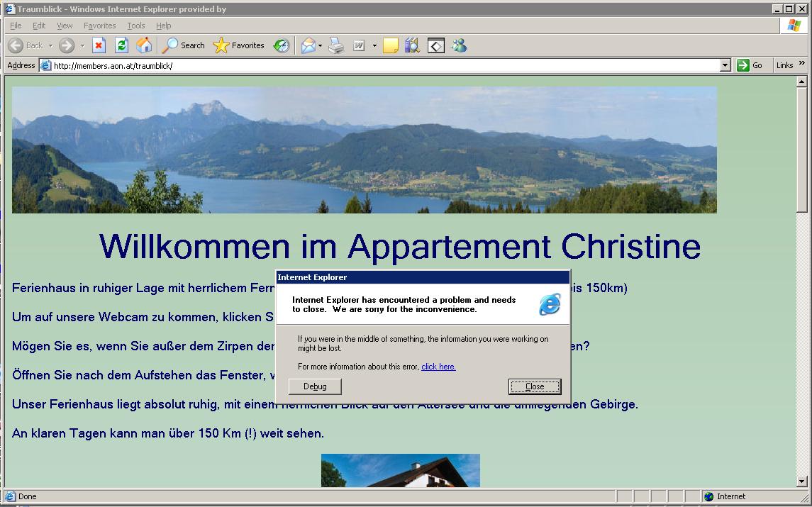The image size is (812, 507).
Task: Click the yellow note icon
Action: (391, 45)
